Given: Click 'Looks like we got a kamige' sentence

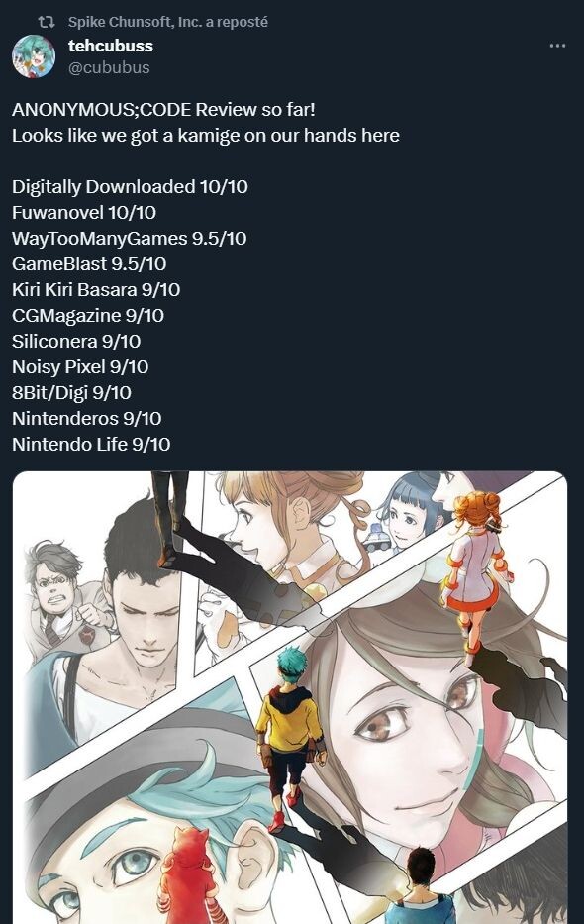Looking at the screenshot, I should tap(206, 136).
